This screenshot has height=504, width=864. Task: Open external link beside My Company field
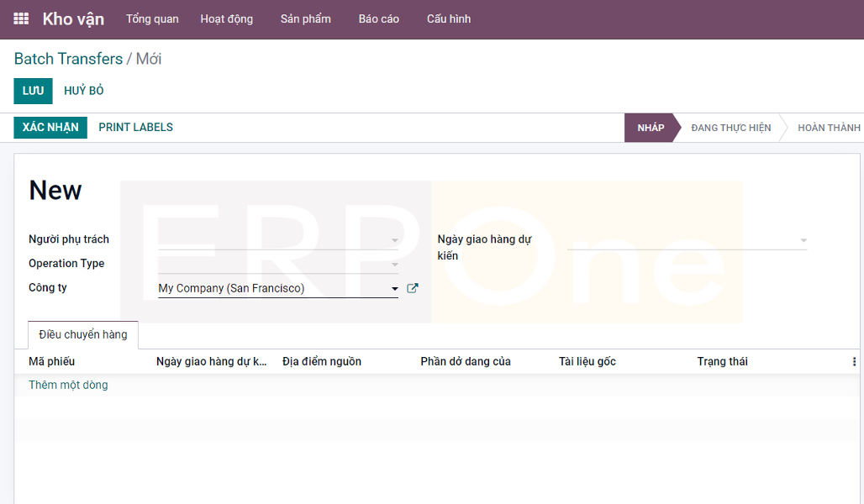[x=412, y=288]
